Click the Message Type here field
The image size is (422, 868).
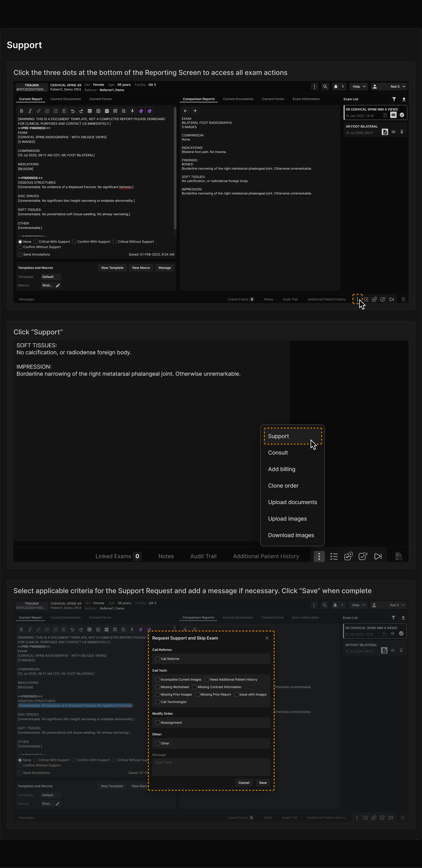(x=211, y=767)
